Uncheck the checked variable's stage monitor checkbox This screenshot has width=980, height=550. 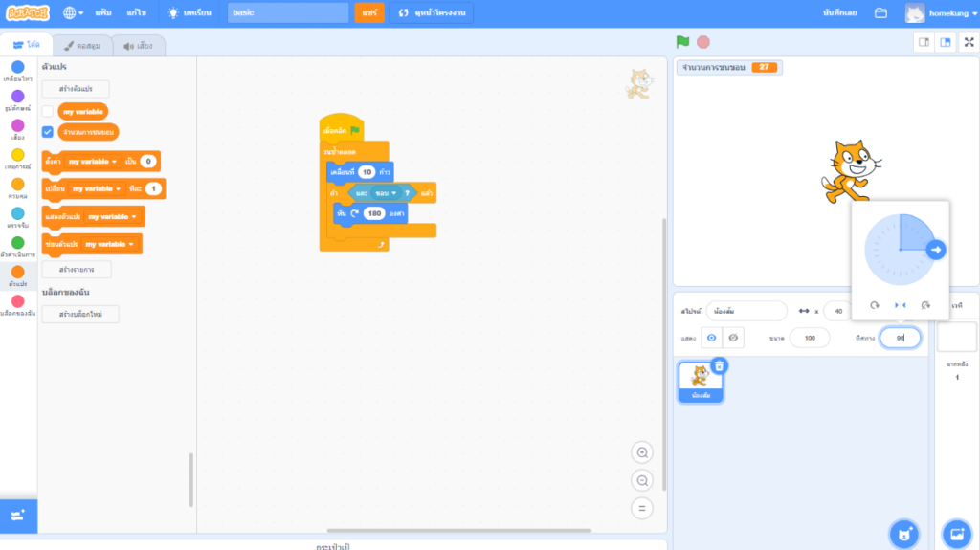click(48, 132)
